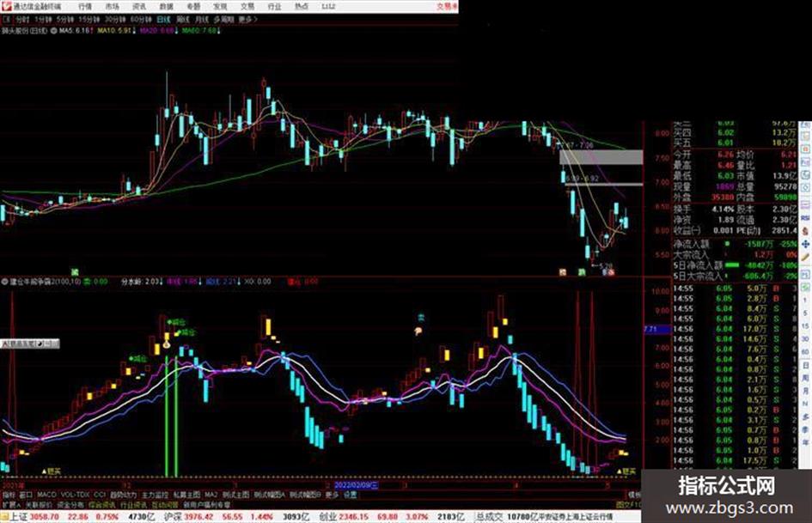
Task: Select the VOL-TDX indicator tab
Action: 75,495
